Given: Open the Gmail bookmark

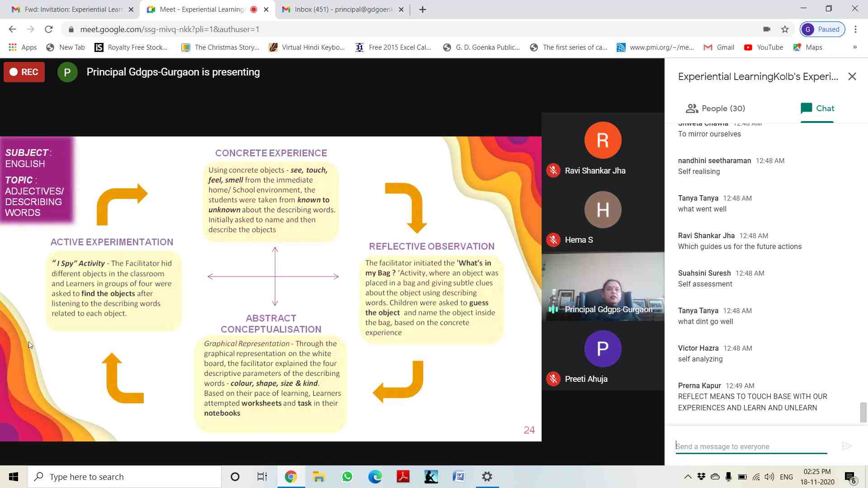Looking at the screenshot, I should tap(719, 47).
